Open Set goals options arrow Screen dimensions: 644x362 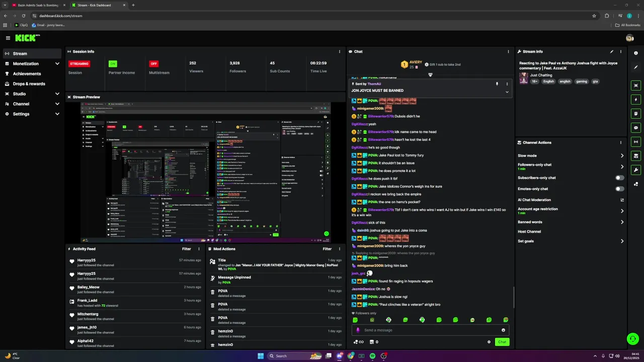[x=622, y=241]
